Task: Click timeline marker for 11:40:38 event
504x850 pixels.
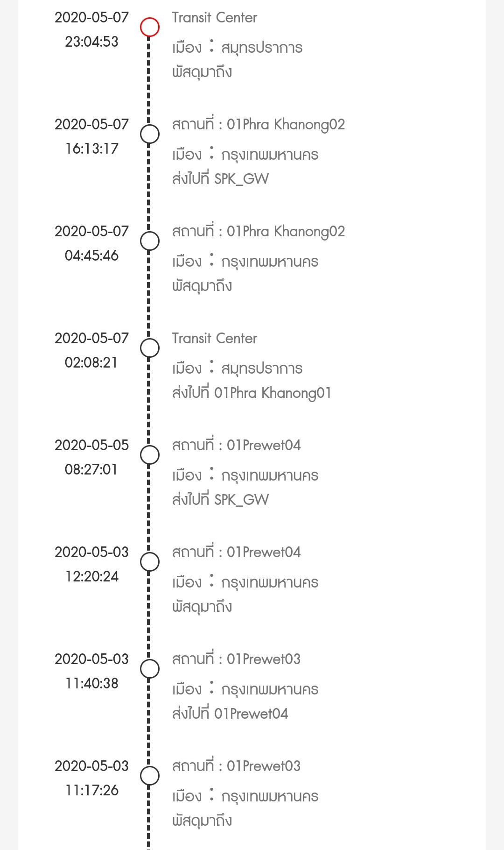Action: point(150,669)
